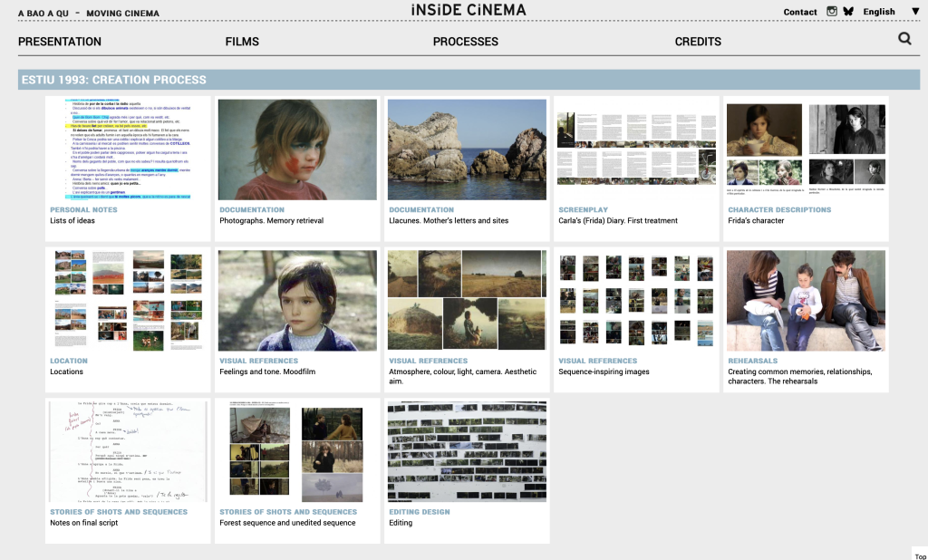
Task: Open the Presentation menu item
Action: pos(60,42)
